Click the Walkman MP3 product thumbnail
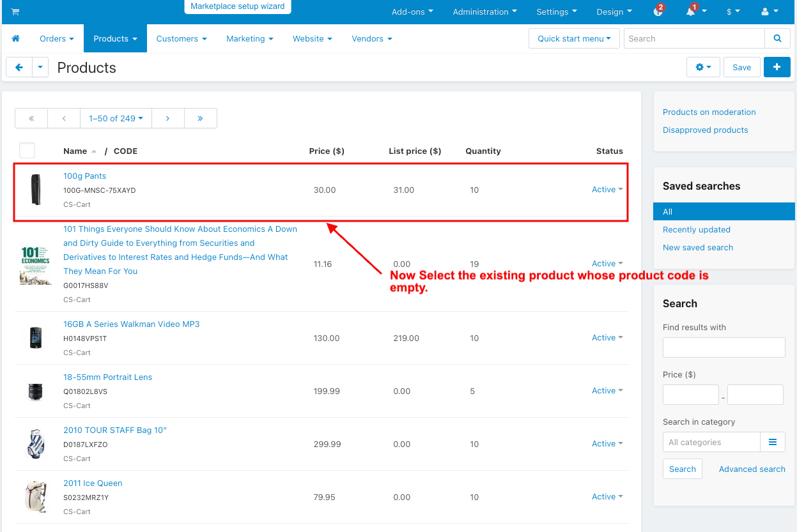Screen dimensions: 797x532 (x=36, y=338)
